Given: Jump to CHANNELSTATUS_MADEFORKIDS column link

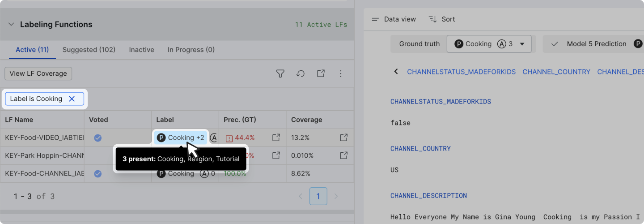Looking at the screenshot, I should tap(461, 72).
